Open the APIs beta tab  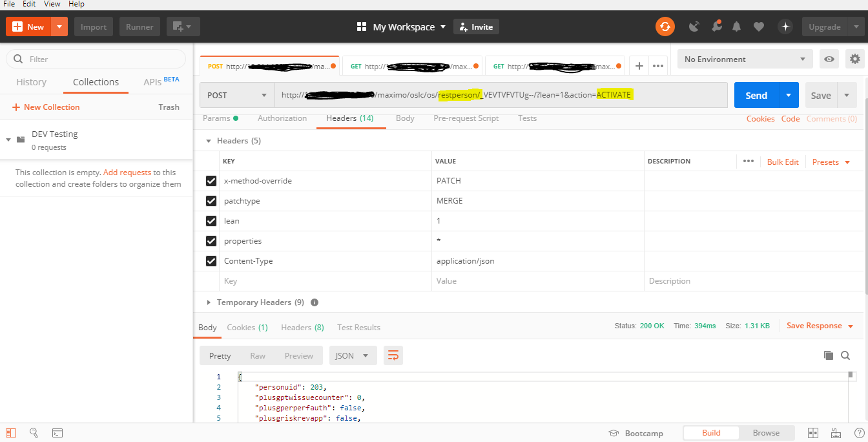pos(161,81)
